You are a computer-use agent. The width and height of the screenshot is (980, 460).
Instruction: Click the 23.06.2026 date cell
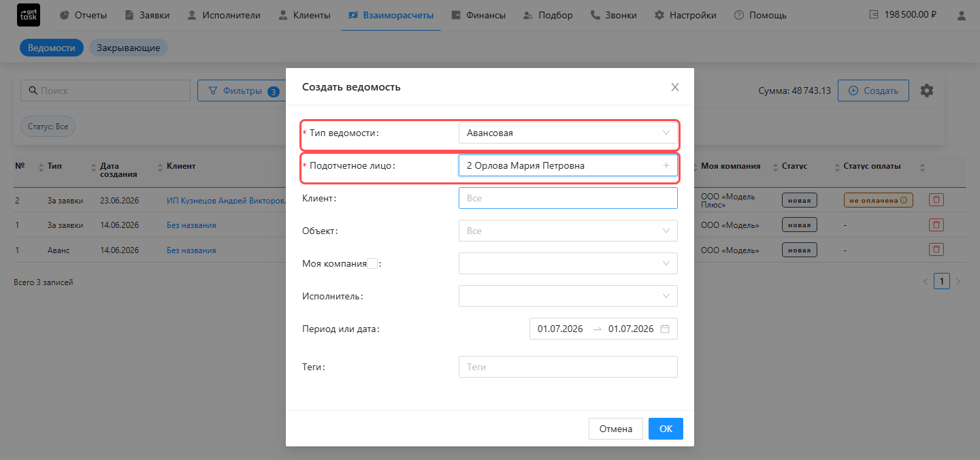[x=119, y=200]
